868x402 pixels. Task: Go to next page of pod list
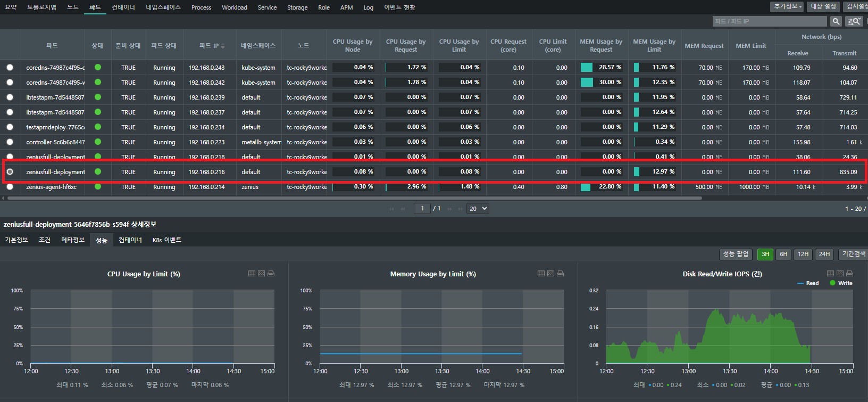click(x=450, y=209)
